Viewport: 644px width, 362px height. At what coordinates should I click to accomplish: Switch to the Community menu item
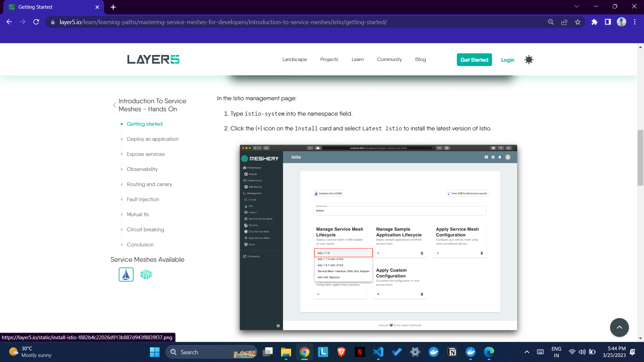point(389,59)
